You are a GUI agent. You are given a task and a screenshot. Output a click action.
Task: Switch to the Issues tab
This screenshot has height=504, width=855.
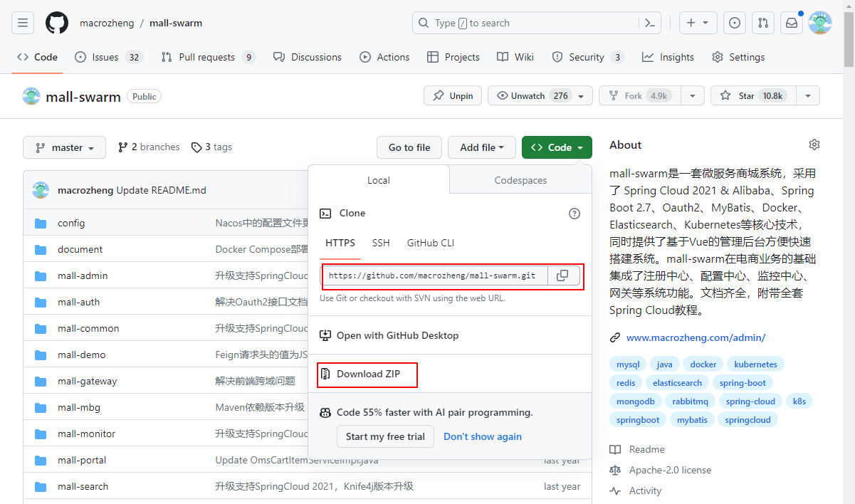tap(109, 57)
